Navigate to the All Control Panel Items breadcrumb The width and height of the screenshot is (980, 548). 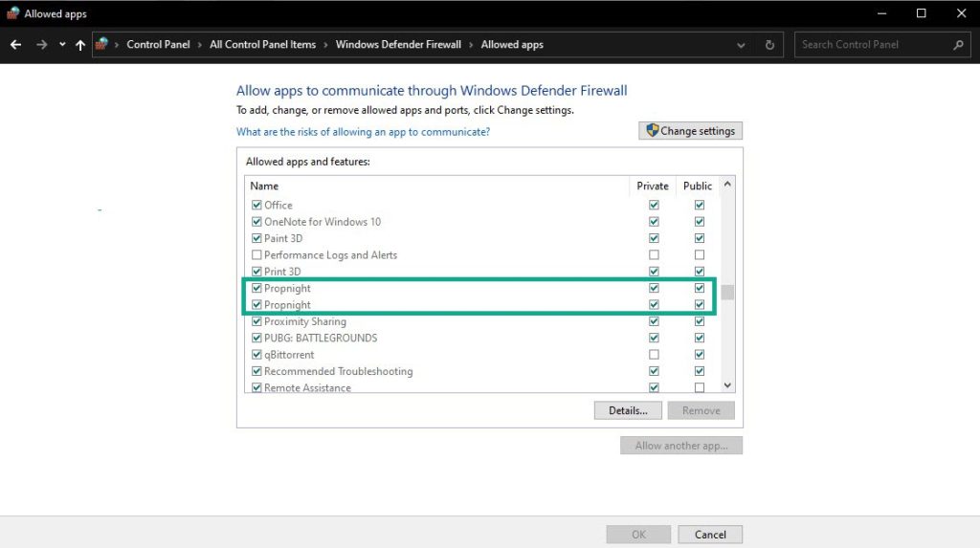point(262,44)
